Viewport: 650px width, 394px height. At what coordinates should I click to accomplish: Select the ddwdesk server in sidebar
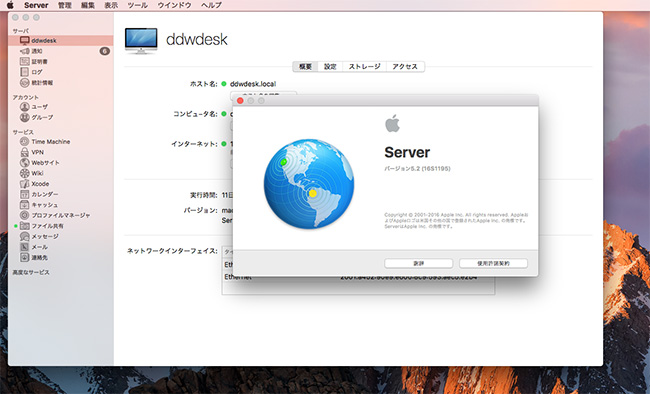[x=61, y=40]
